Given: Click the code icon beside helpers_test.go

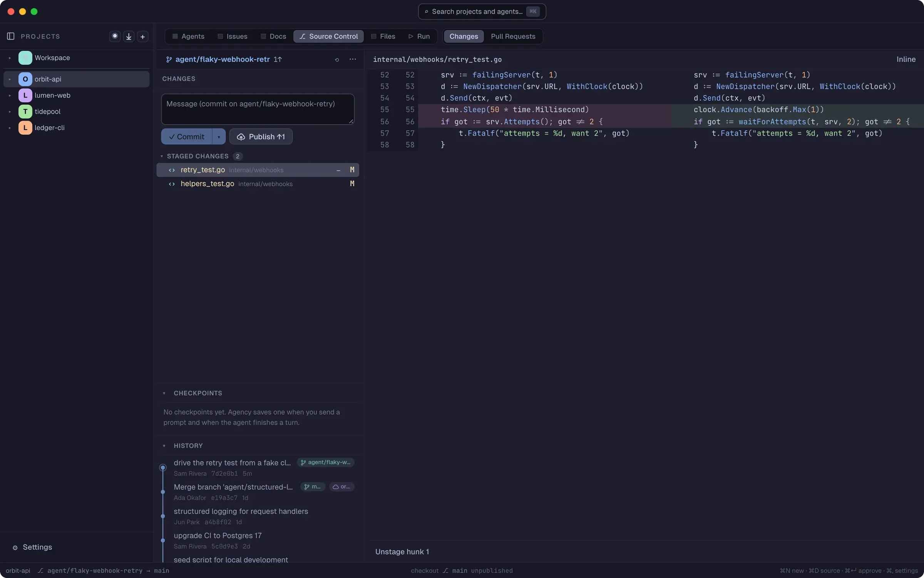Looking at the screenshot, I should point(172,184).
